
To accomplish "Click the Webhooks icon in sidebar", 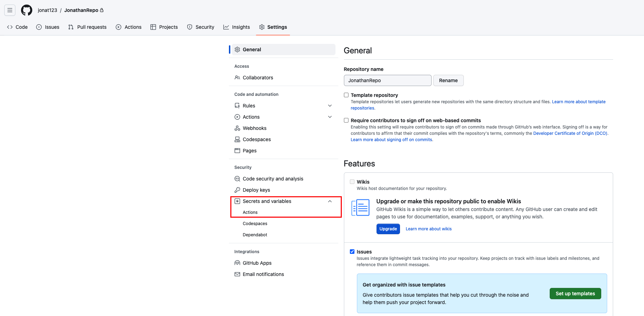I will pos(237,128).
